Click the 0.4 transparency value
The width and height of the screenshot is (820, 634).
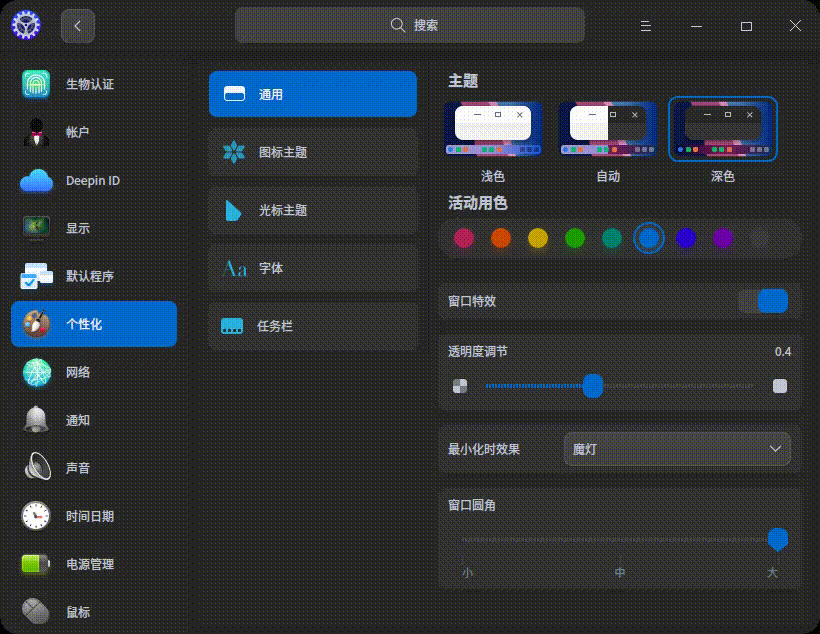(x=782, y=352)
